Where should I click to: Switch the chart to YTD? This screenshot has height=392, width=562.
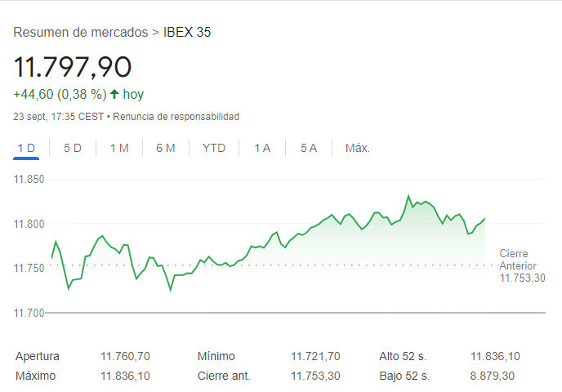(x=214, y=148)
